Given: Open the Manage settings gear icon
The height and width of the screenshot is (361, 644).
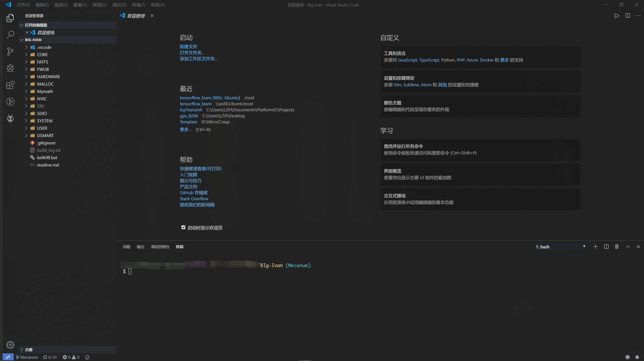Looking at the screenshot, I should click(10, 345).
